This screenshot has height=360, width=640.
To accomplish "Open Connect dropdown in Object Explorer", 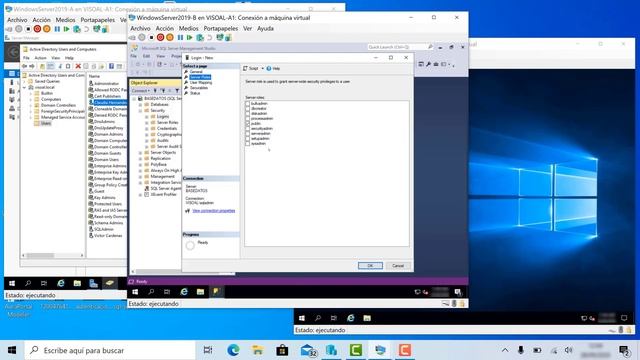I will coord(141,91).
